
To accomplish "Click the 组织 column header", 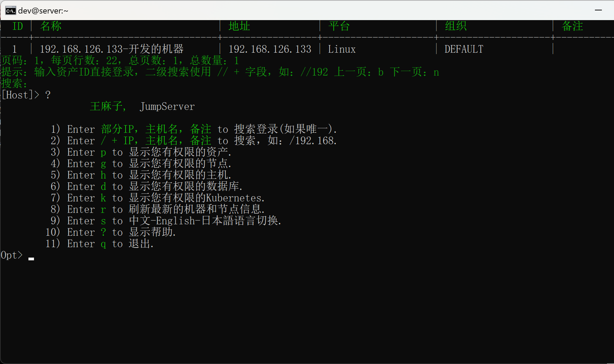I will pos(455,26).
